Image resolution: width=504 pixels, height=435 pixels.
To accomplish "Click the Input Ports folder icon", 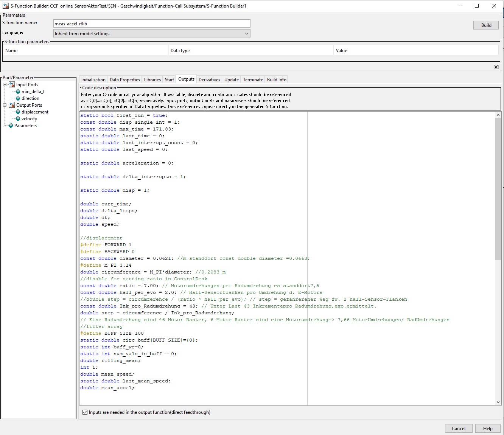I will [12, 85].
